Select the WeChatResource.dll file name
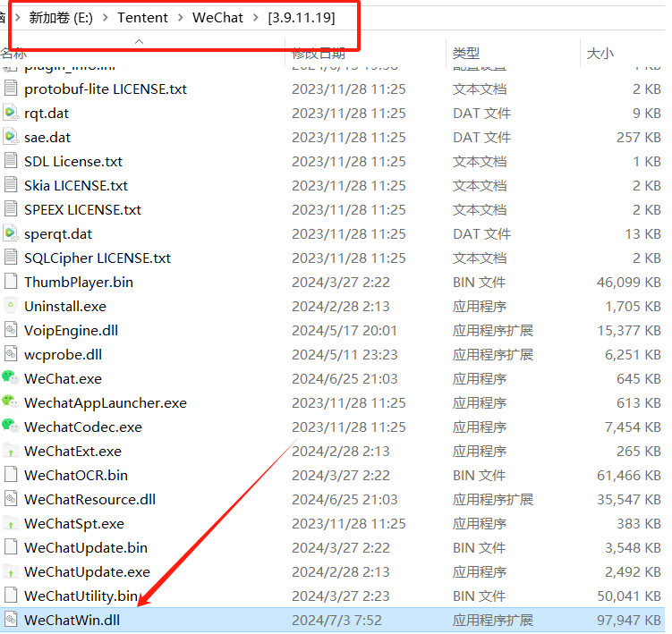This screenshot has height=634, width=672. (x=89, y=499)
